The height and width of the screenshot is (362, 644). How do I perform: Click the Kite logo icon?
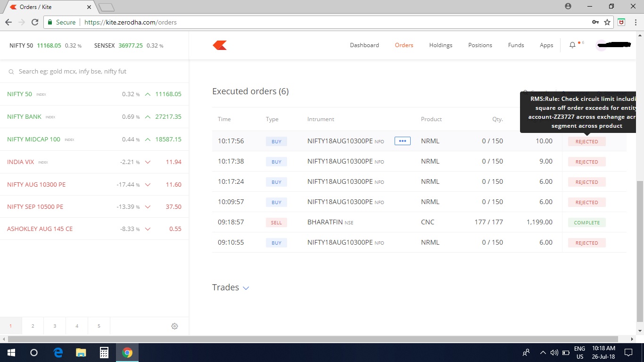[220, 45]
